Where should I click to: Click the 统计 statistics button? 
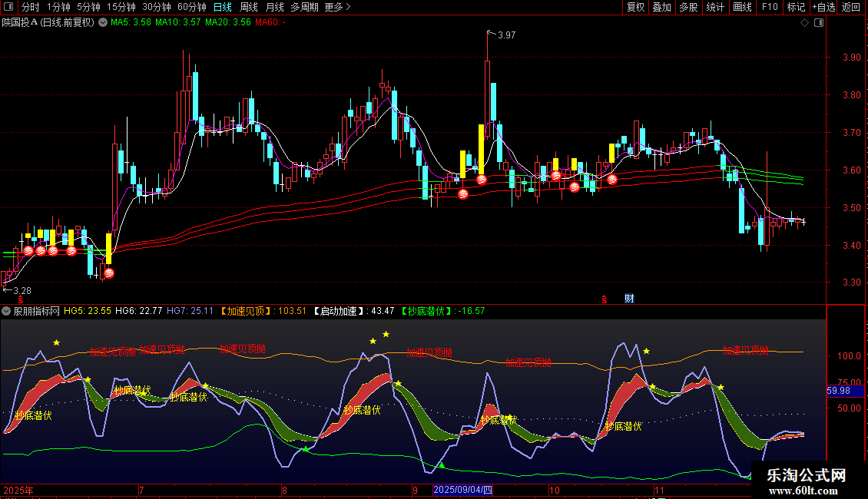click(715, 7)
